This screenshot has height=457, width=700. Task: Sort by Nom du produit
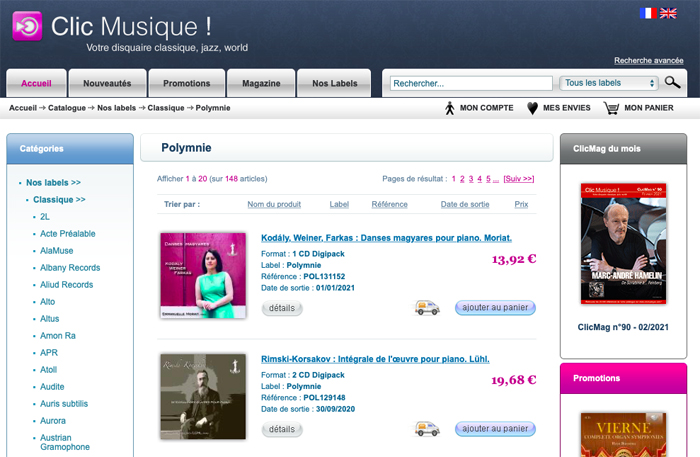274,204
